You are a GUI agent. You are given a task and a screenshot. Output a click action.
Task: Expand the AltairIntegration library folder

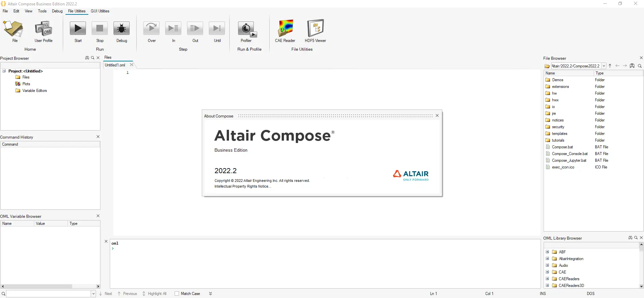coord(547,258)
